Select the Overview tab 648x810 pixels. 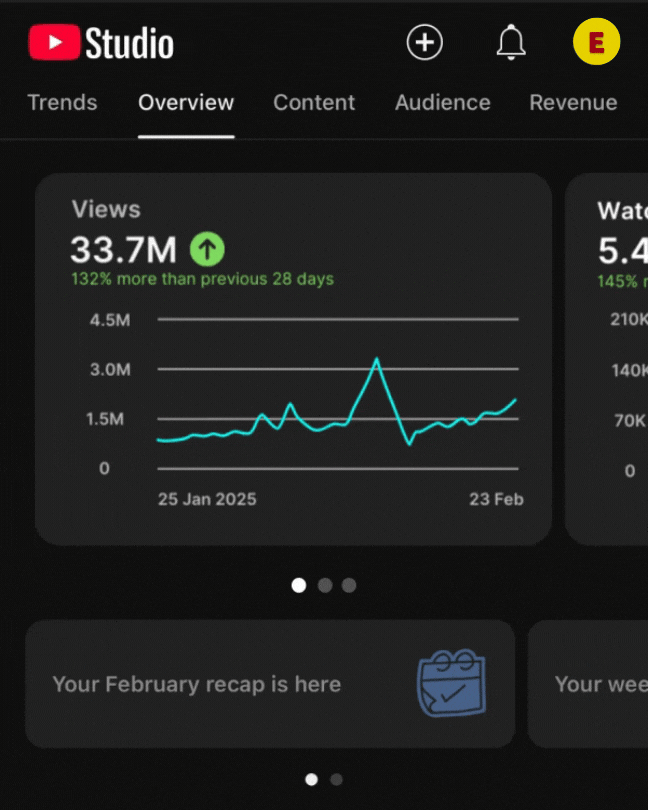pos(186,102)
